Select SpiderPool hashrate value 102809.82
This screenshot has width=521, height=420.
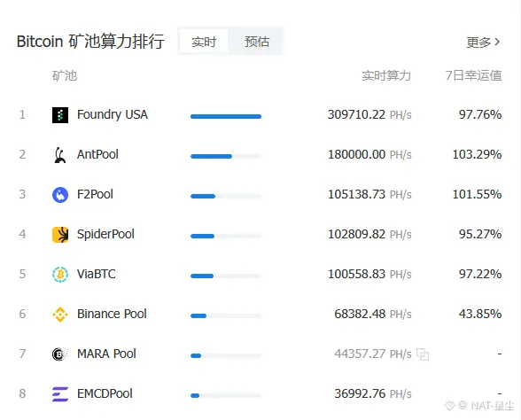pos(356,234)
